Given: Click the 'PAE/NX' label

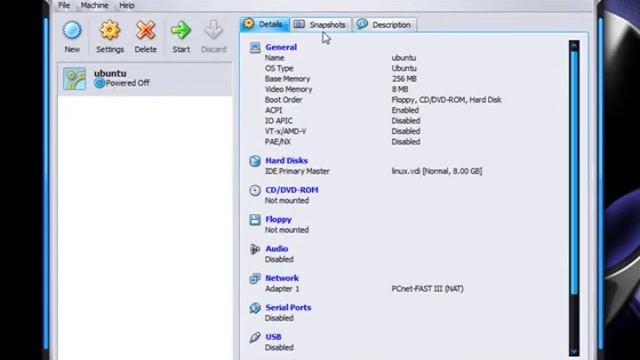Looking at the screenshot, I should (278, 142).
